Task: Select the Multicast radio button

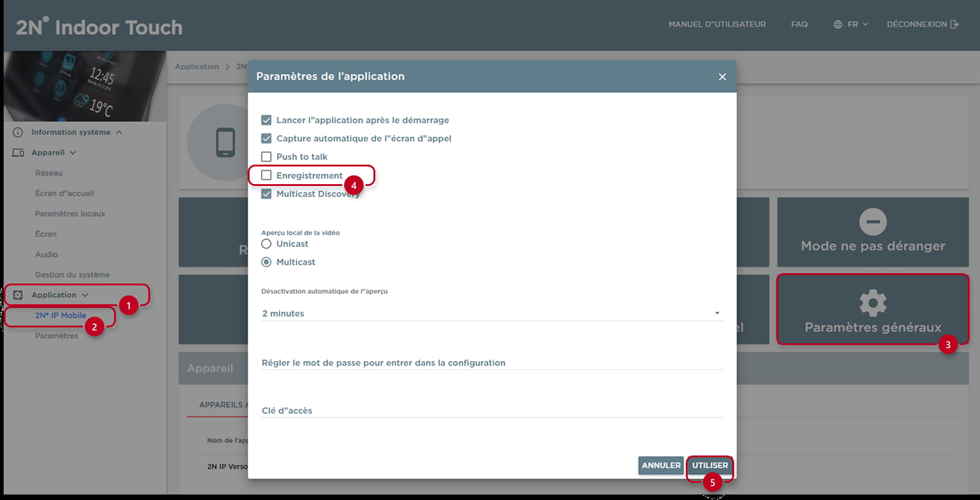Action: [266, 262]
